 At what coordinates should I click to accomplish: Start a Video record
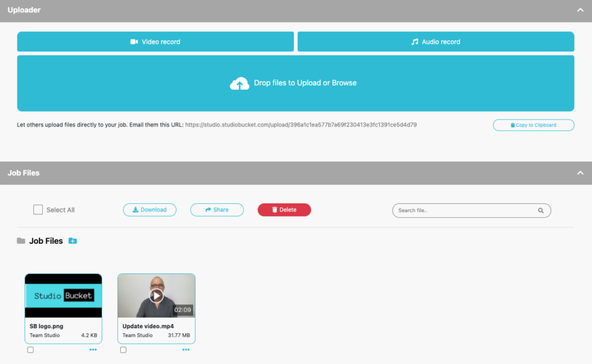[155, 42]
